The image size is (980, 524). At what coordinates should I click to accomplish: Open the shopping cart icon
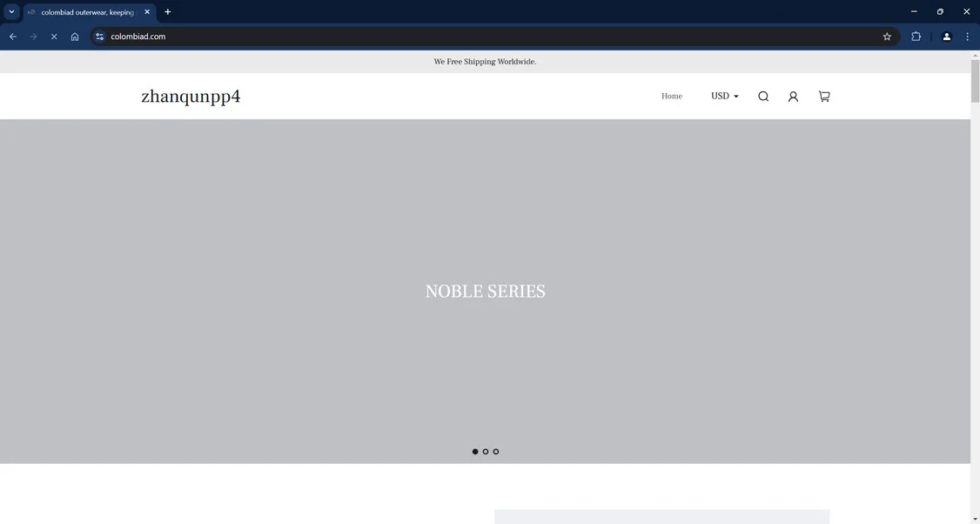click(x=824, y=97)
